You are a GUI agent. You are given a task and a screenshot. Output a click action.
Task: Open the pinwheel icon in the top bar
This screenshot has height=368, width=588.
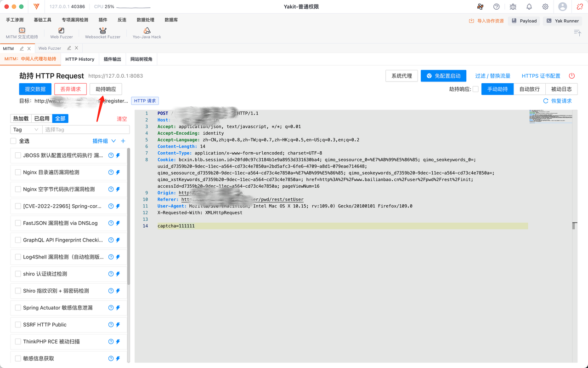[480, 6]
